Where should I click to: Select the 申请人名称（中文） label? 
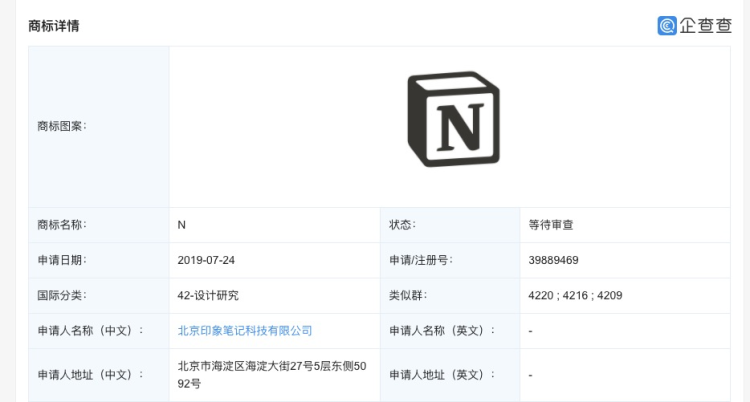90,331
